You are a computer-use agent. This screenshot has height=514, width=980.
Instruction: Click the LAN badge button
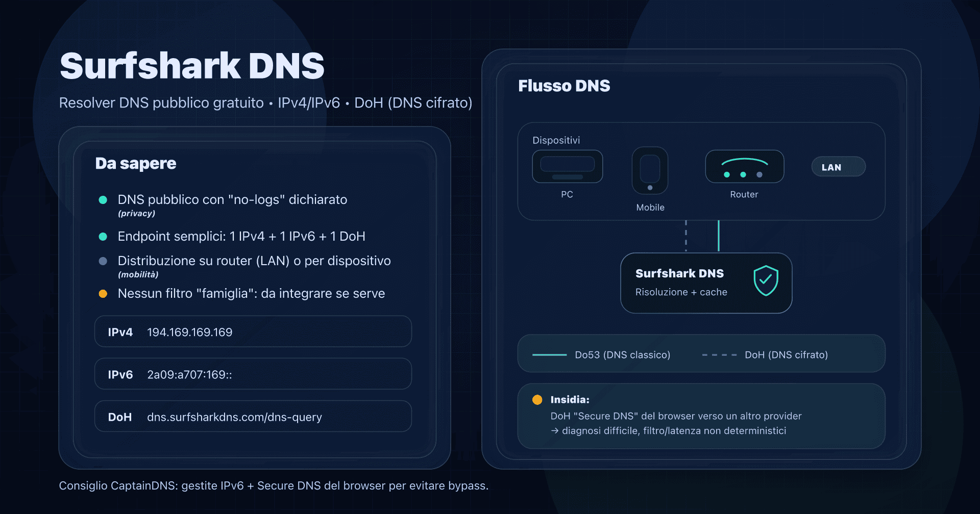click(x=838, y=167)
